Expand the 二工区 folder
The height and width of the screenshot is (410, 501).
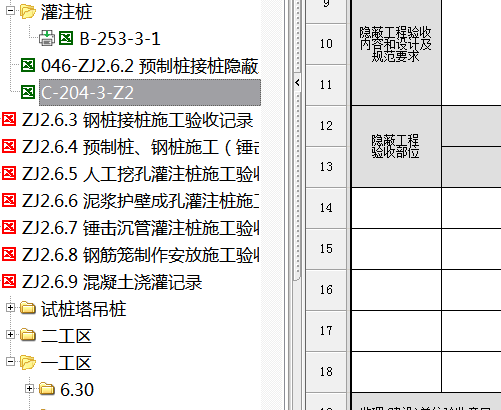[10, 334]
